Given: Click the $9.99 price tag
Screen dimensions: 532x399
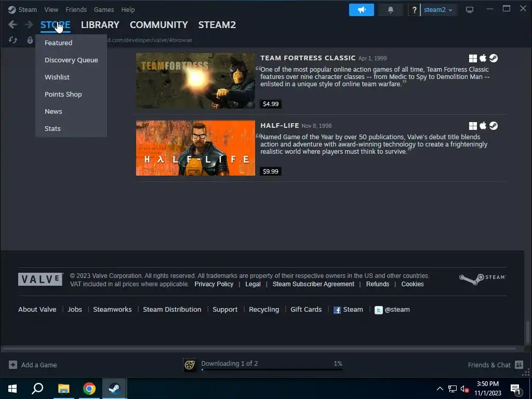Looking at the screenshot, I should click(270, 171).
